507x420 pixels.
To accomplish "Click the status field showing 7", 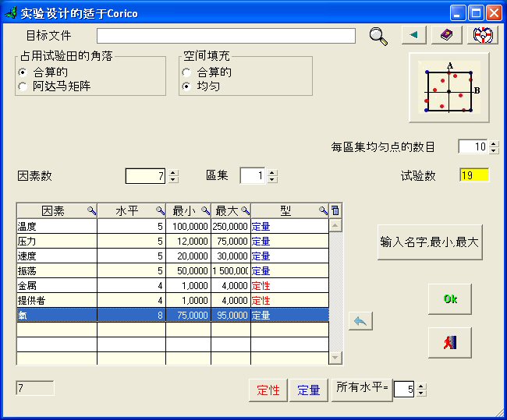I will pos(35,388).
